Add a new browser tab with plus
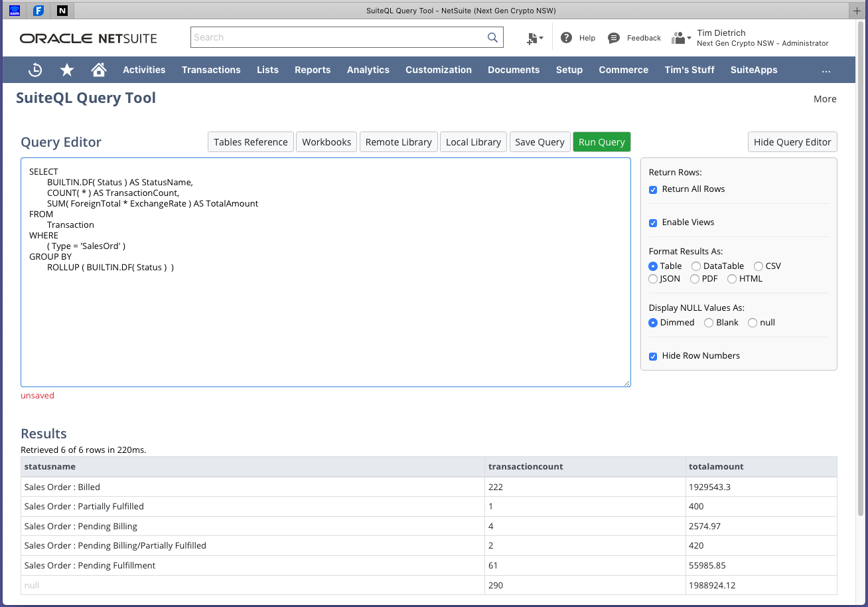This screenshot has width=868, height=607. click(858, 11)
